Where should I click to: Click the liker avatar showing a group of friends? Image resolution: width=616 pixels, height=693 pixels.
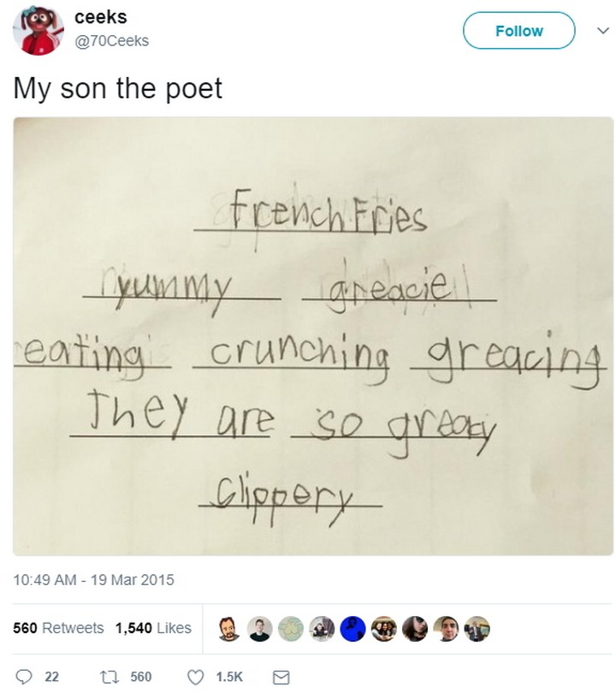[383, 629]
